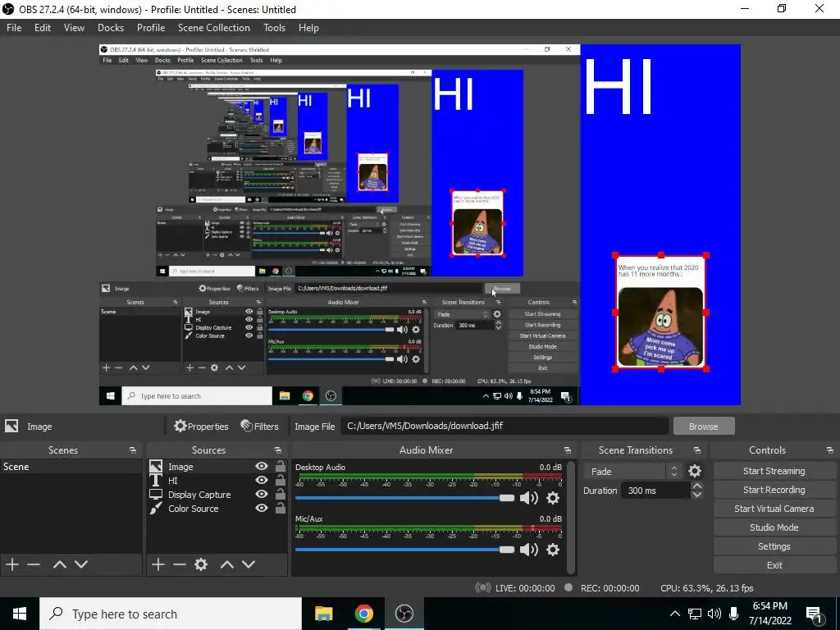Adjust the Desktop Audio volume slider
The width and height of the screenshot is (840, 630).
coord(404,498)
